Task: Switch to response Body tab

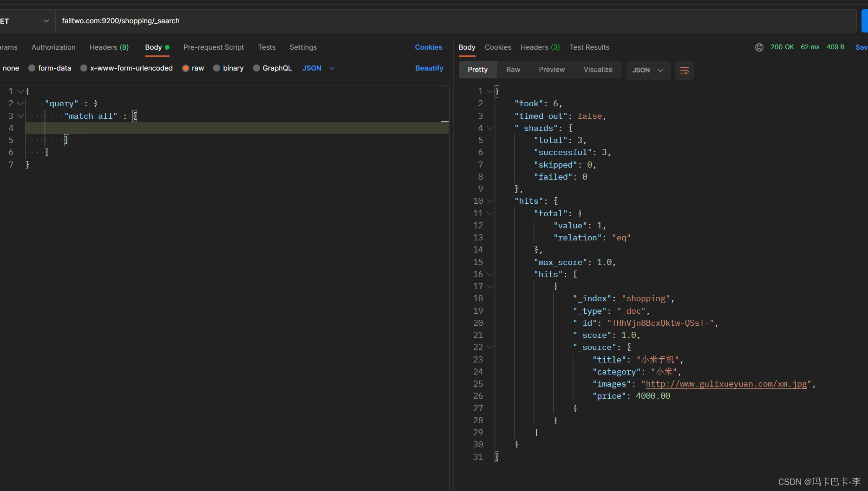Action: point(467,47)
